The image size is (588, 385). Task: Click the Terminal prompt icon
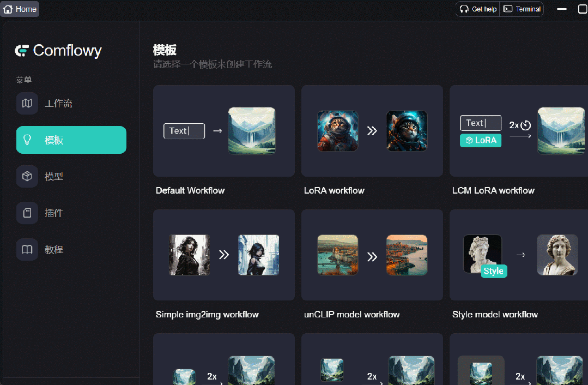pos(507,9)
